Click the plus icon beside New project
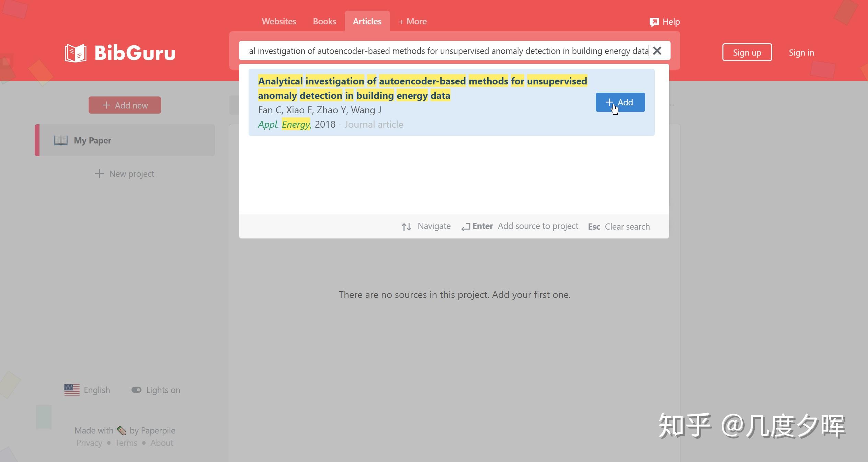Screen dimensions: 868x462 point(99,174)
